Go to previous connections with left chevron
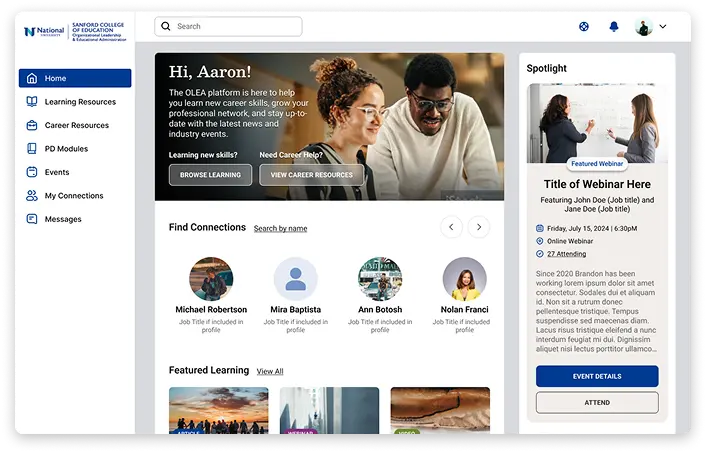Screen dimensions: 706x453 [451, 228]
